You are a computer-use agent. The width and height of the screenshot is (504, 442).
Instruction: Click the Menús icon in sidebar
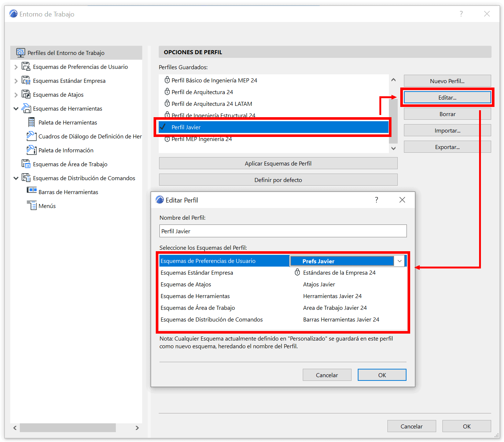pos(32,205)
